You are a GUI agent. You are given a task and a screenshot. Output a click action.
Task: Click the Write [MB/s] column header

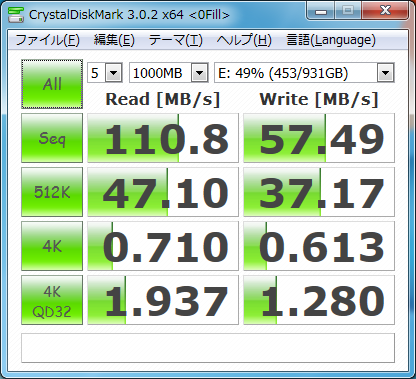(x=319, y=99)
